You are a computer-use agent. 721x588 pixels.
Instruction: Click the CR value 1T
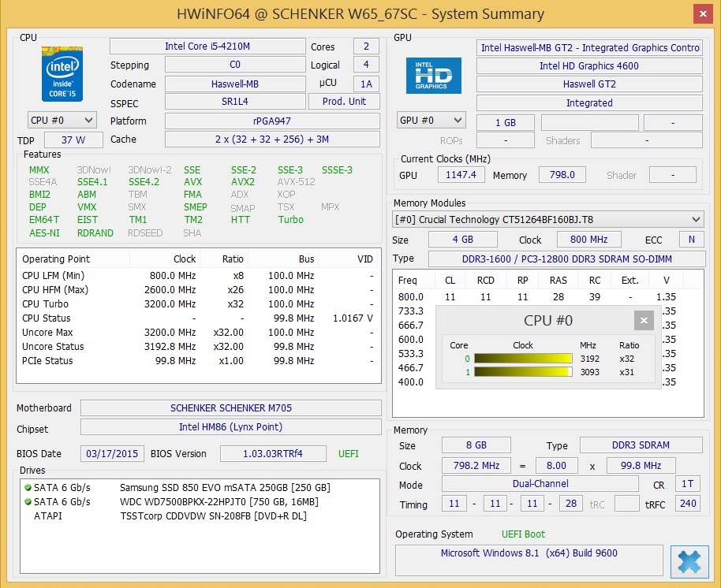coord(687,484)
